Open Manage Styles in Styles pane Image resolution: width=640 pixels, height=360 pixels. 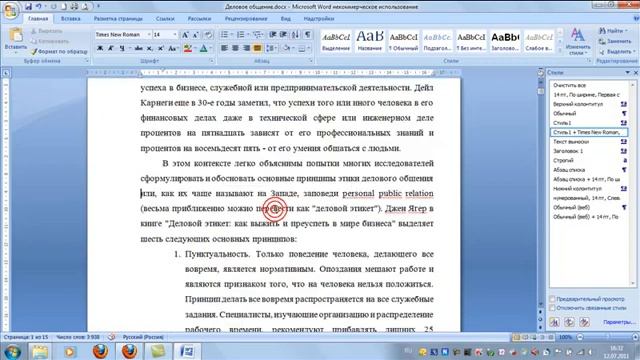click(584, 322)
